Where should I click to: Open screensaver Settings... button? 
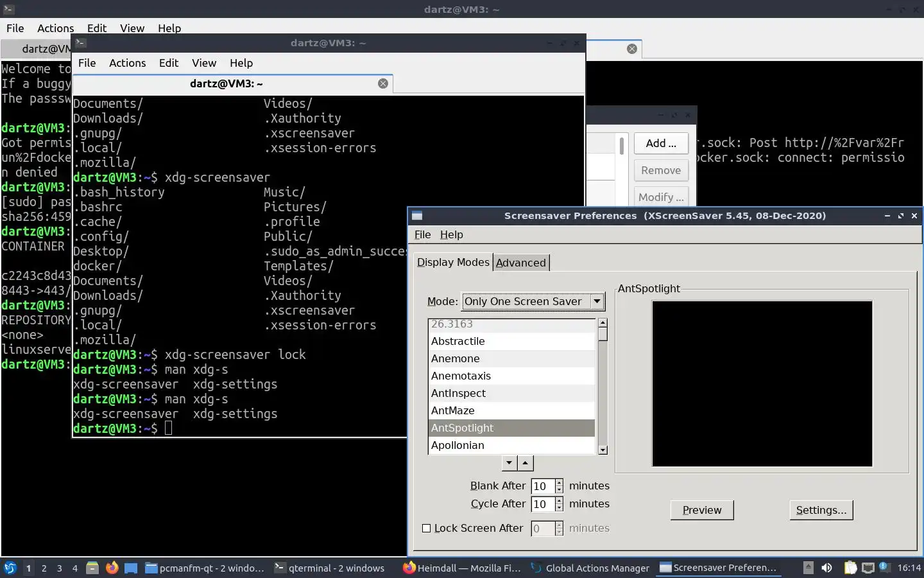[x=821, y=510]
